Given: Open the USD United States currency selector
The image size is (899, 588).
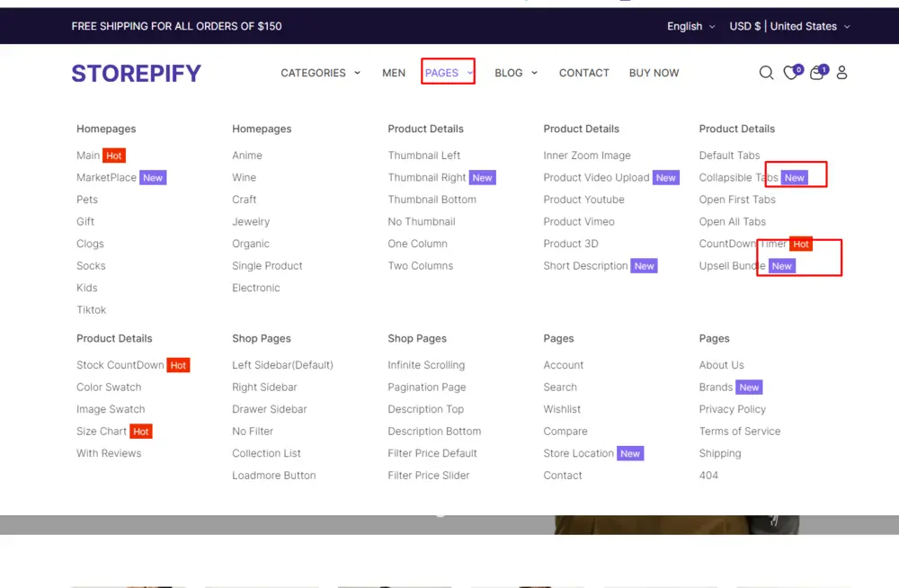Looking at the screenshot, I should click(789, 26).
